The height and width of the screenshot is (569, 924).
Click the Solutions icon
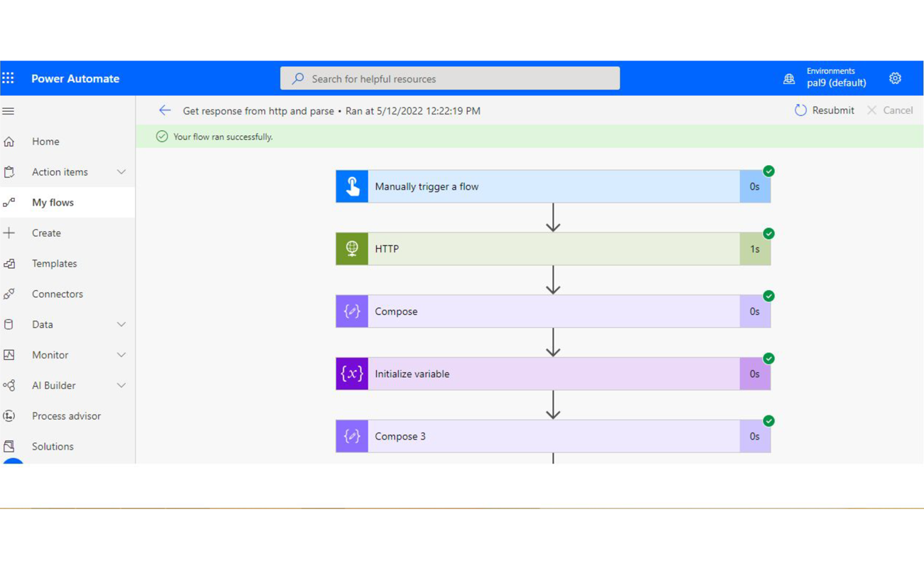click(9, 447)
